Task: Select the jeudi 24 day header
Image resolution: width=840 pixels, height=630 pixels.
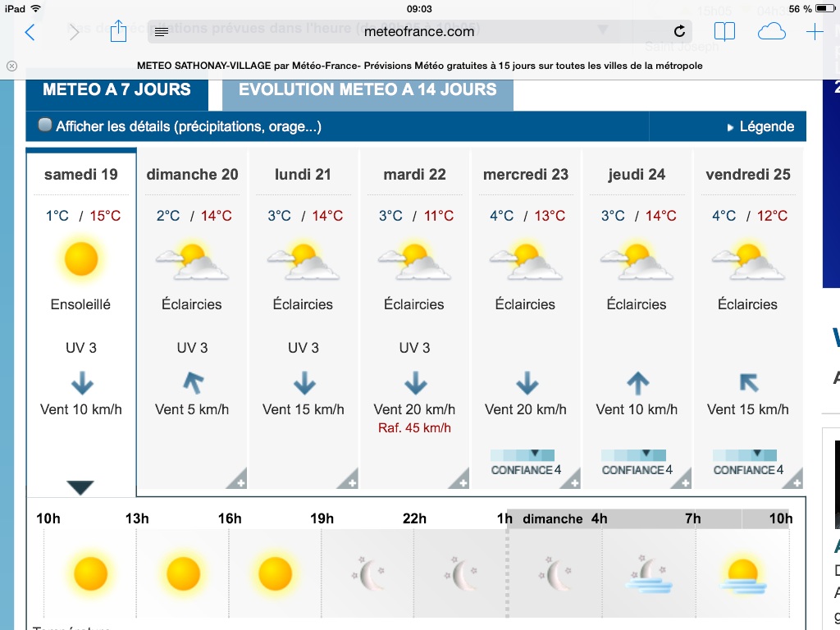Action: click(x=637, y=174)
